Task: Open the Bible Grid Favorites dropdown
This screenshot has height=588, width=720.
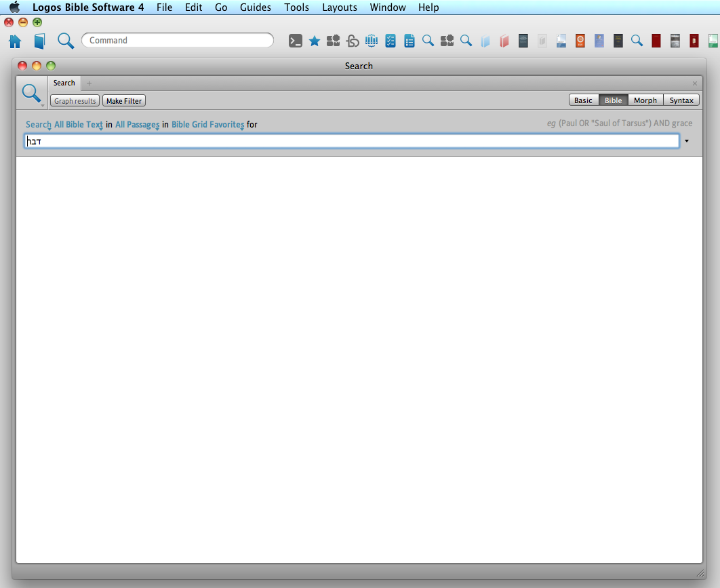Action: (208, 125)
